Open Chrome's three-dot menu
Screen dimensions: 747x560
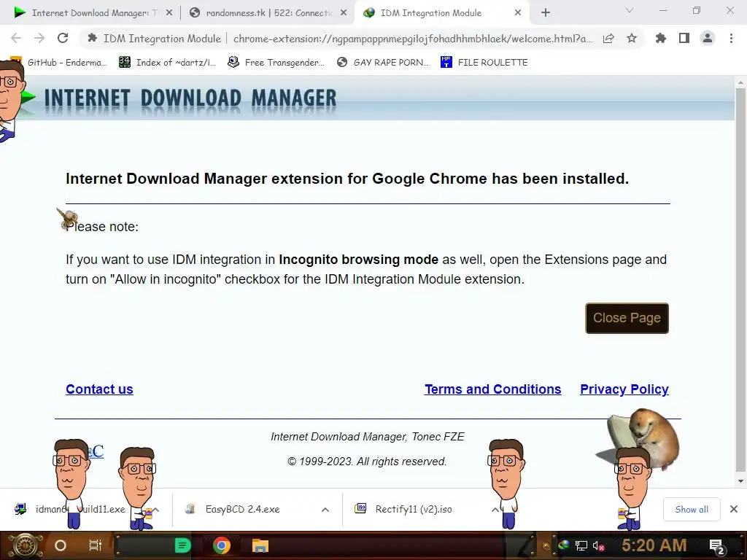click(x=731, y=38)
